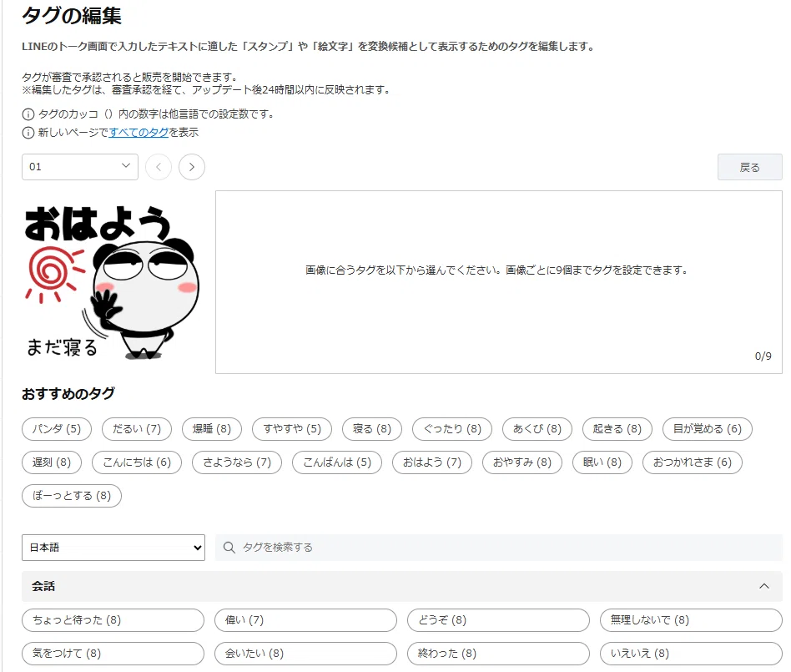
Task: Go to the previous sticker with left arrow
Action: tap(159, 167)
